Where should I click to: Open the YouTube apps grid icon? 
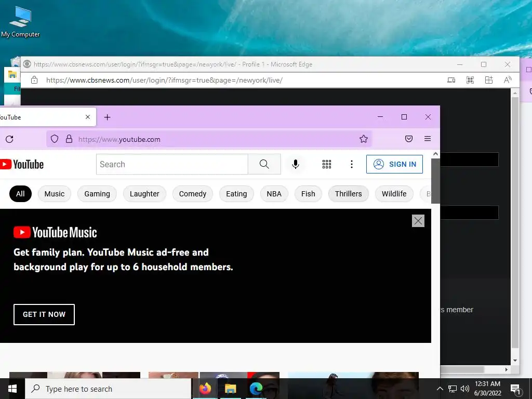[x=326, y=164]
